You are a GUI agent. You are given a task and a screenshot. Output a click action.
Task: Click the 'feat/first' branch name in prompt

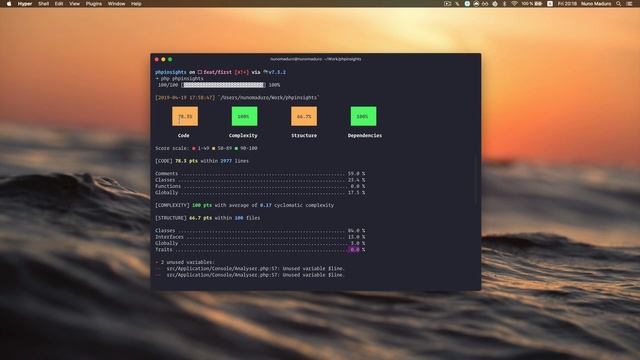tap(218, 72)
